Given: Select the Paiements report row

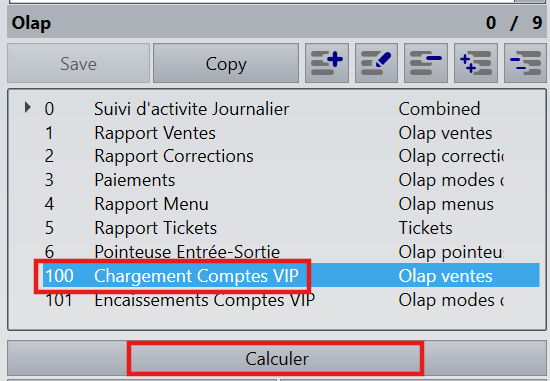Looking at the screenshot, I should click(291, 180).
